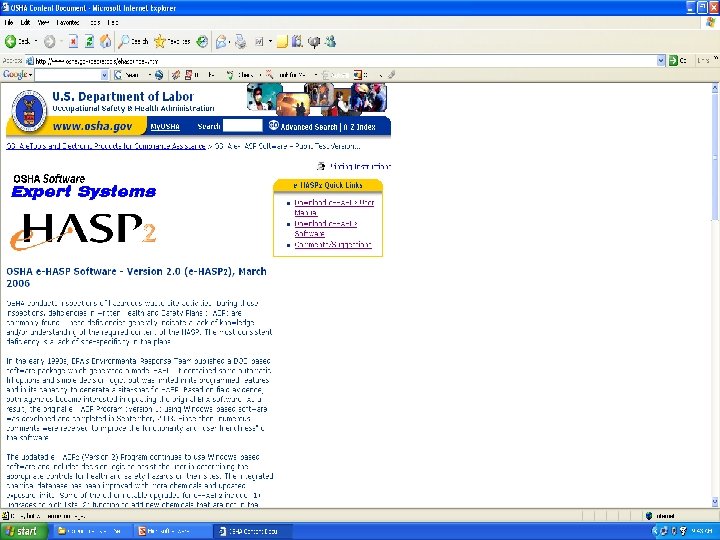The width and height of the screenshot is (720, 540).
Task: Click the vertical scrollbar down arrow
Action: click(715, 501)
